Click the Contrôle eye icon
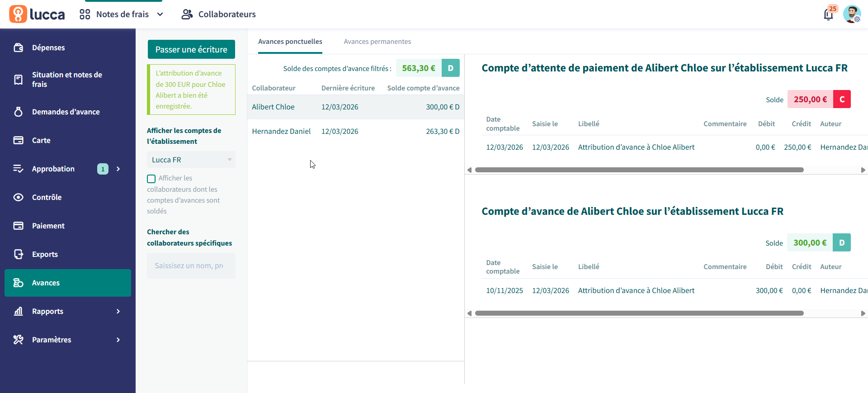The image size is (868, 393). [x=19, y=197]
